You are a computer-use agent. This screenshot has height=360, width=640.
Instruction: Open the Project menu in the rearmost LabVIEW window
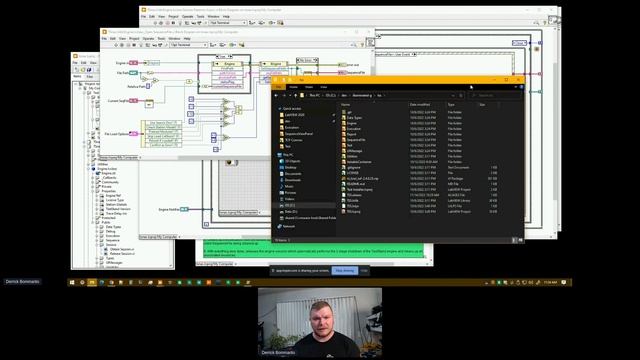(173, 16)
